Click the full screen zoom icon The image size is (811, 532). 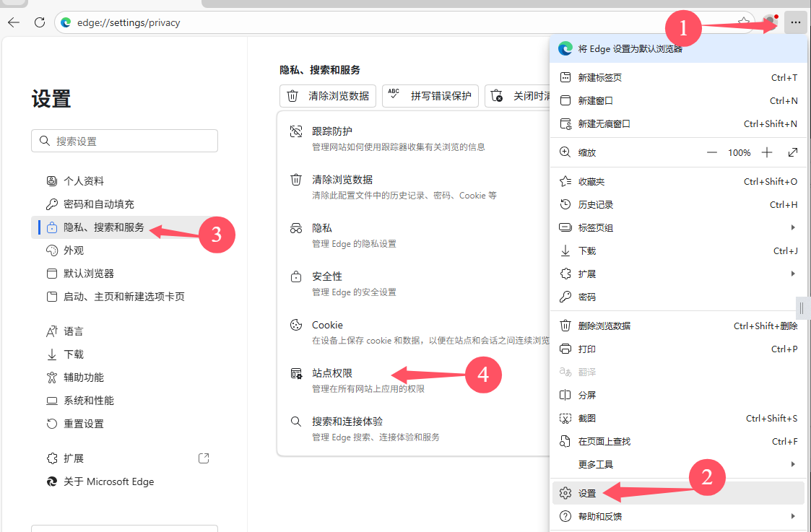point(793,152)
